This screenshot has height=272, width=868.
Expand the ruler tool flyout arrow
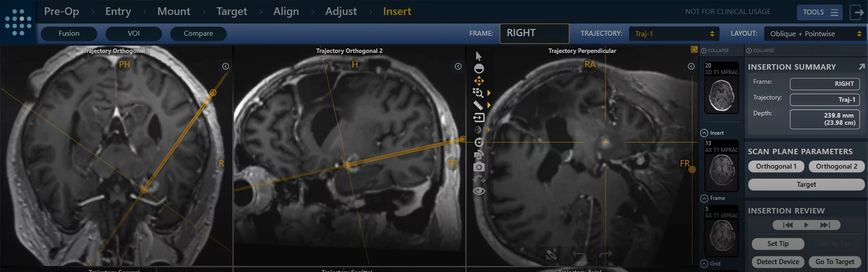pyautogui.click(x=489, y=105)
